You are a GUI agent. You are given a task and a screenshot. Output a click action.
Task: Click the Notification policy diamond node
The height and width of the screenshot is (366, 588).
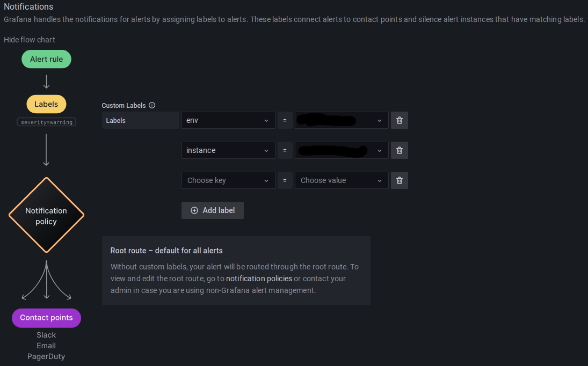(x=46, y=215)
